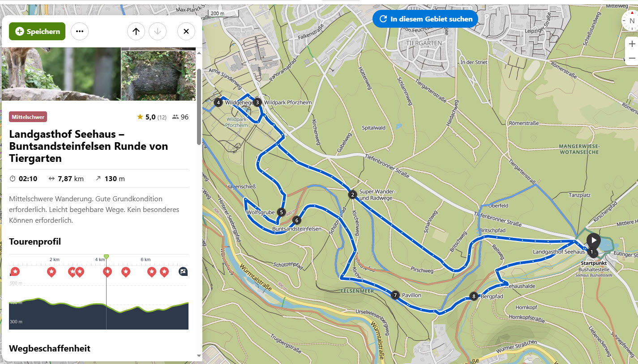This screenshot has height=364, width=638.
Task: Open the three-dots more options menu
Action: coord(80,31)
